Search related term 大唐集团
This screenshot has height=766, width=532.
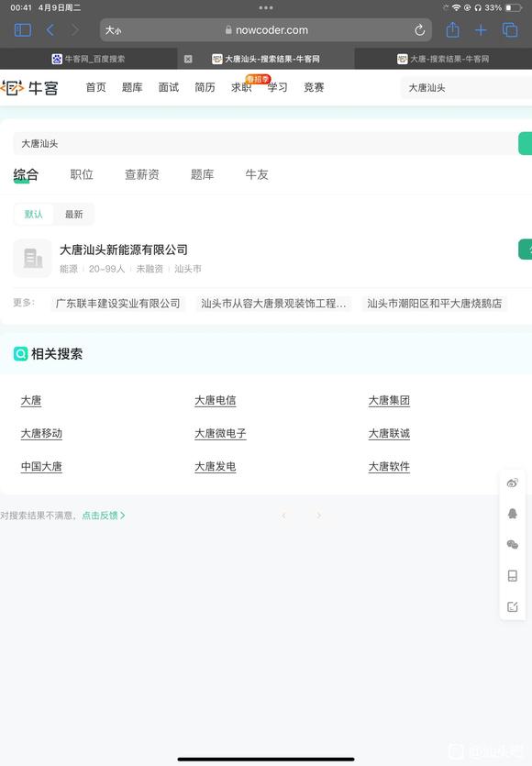pyautogui.click(x=389, y=401)
